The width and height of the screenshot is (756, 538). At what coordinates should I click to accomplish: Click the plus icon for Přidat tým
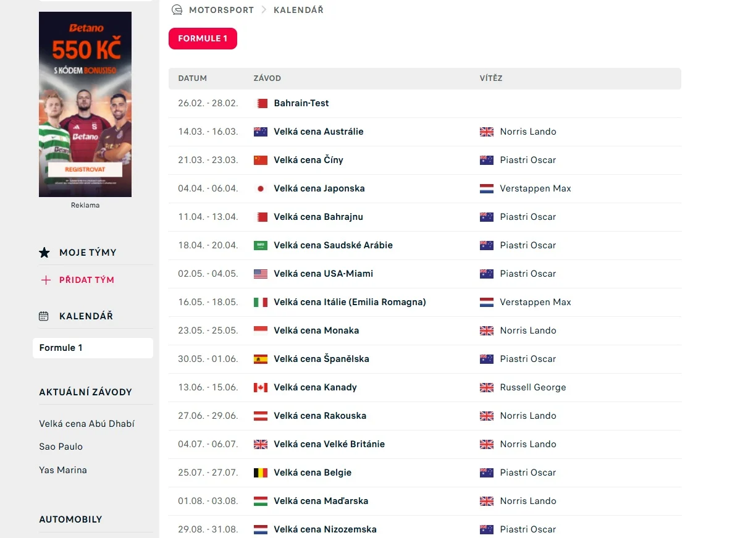pyautogui.click(x=45, y=280)
